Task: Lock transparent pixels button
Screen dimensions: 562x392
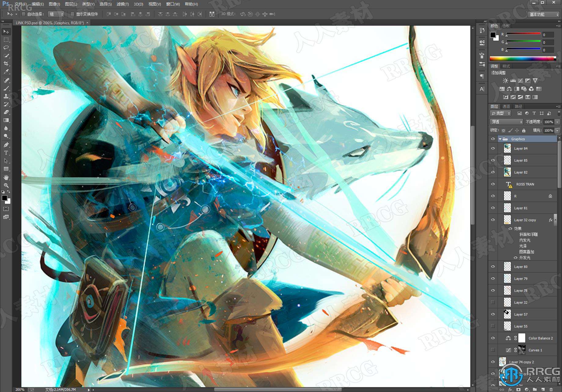Action: point(503,130)
